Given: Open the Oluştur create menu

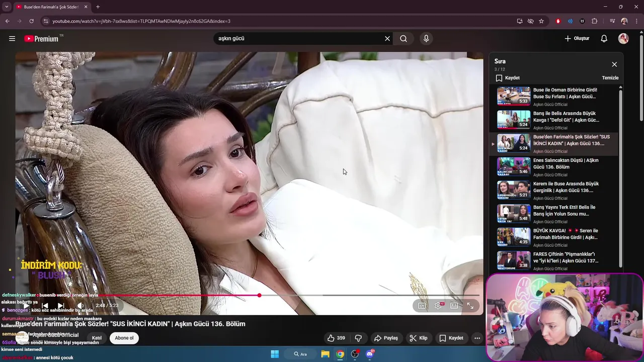Looking at the screenshot, I should click(x=577, y=38).
